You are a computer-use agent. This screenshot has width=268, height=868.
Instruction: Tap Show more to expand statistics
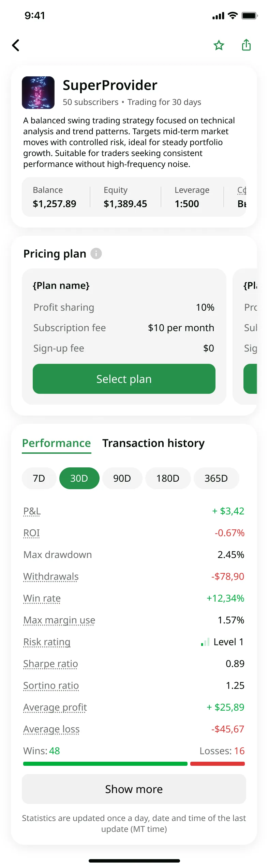134,789
